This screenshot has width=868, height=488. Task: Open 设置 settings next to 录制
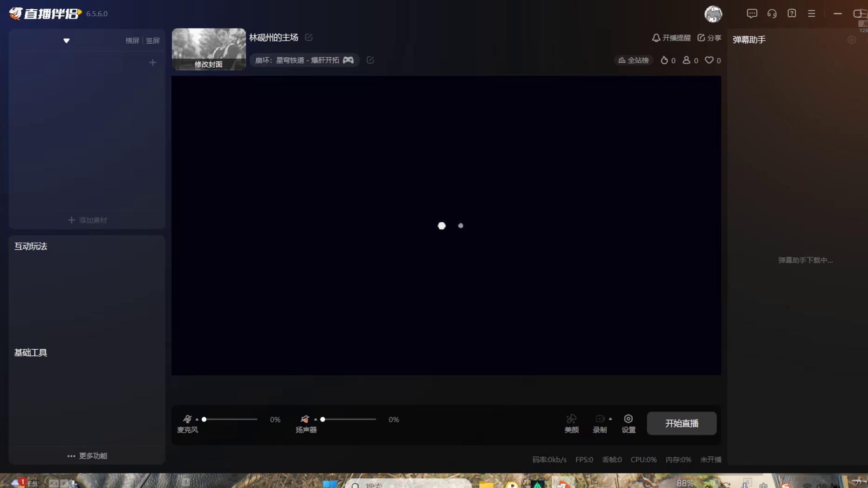pos(628,423)
